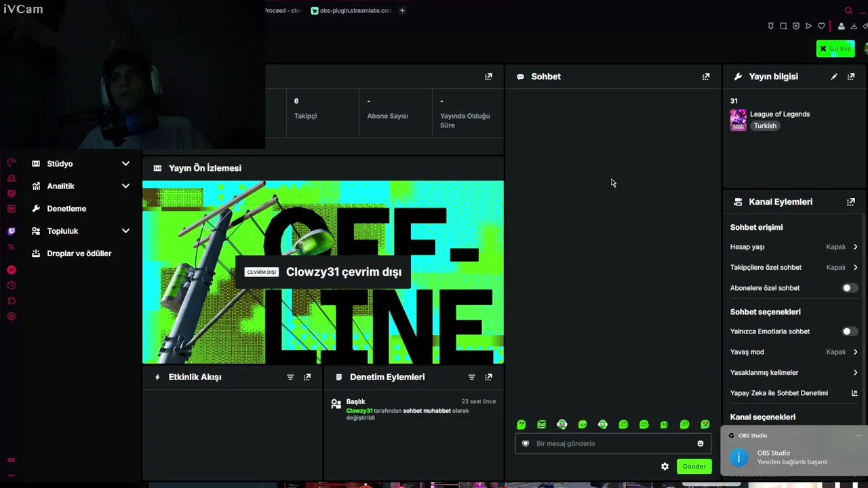868x488 pixels.
Task: Open Yasaklanmış kelimeler settings
Action: (793, 372)
